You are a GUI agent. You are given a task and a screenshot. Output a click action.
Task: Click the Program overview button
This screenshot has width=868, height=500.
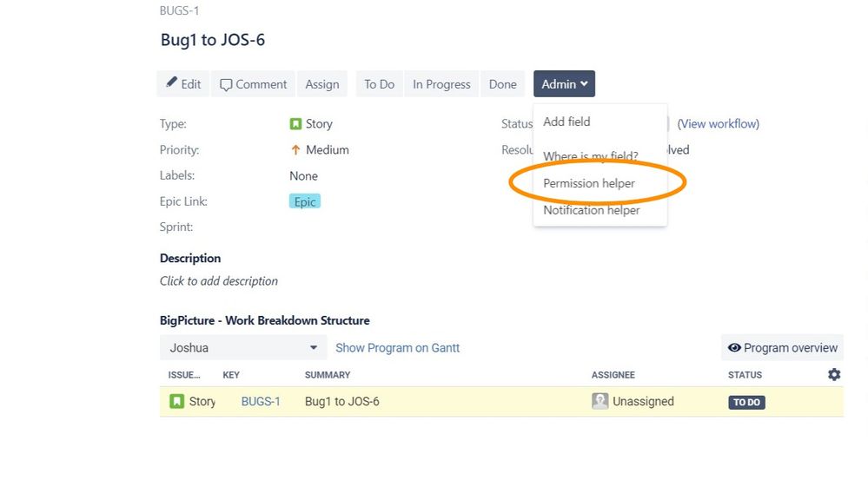coord(782,348)
